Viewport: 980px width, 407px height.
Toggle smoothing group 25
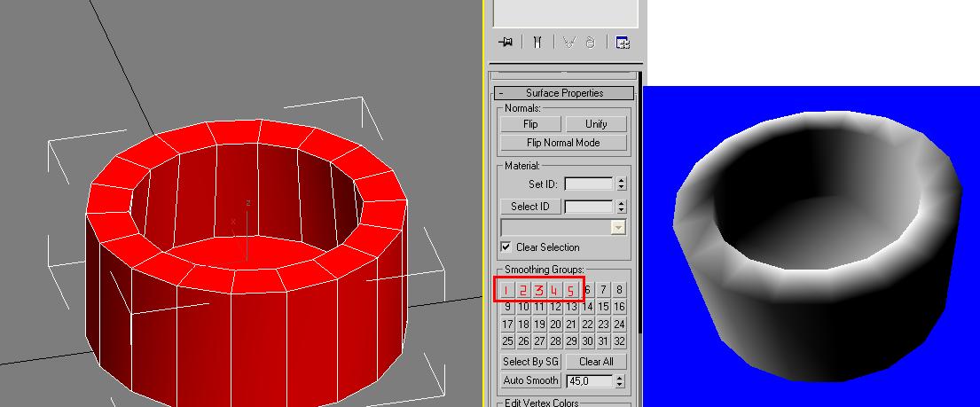[x=507, y=341]
